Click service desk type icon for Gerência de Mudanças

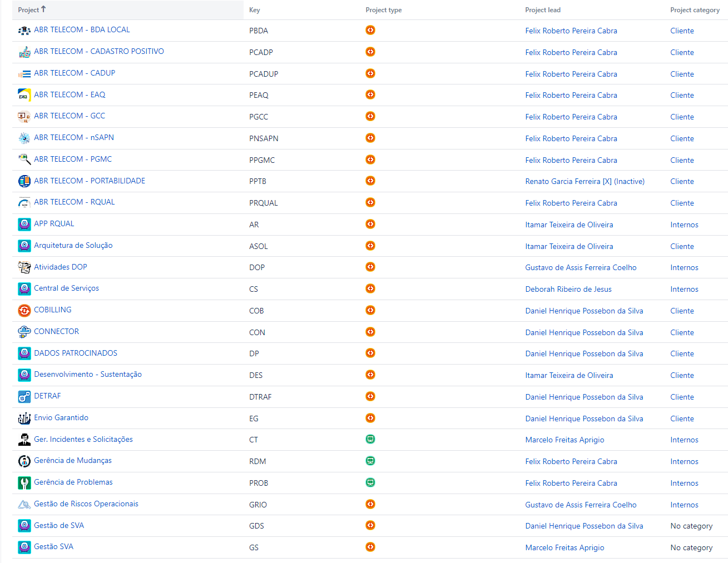click(x=370, y=461)
